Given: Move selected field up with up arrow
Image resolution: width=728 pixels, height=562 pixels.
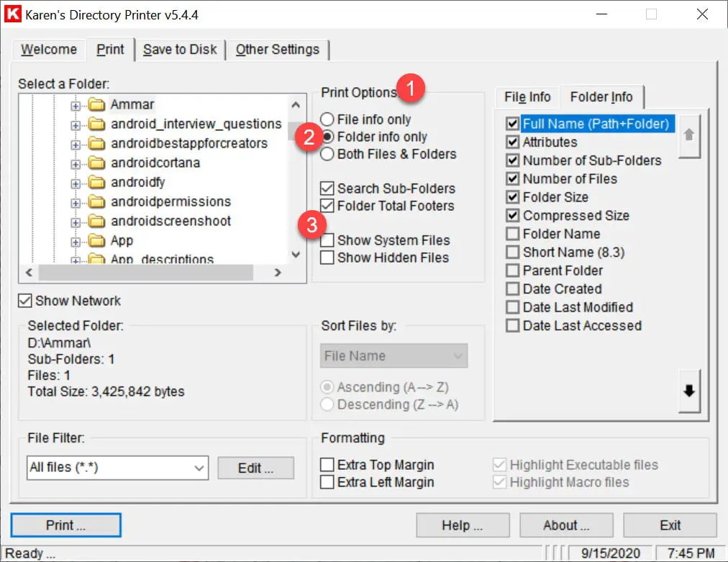Looking at the screenshot, I should [x=689, y=135].
